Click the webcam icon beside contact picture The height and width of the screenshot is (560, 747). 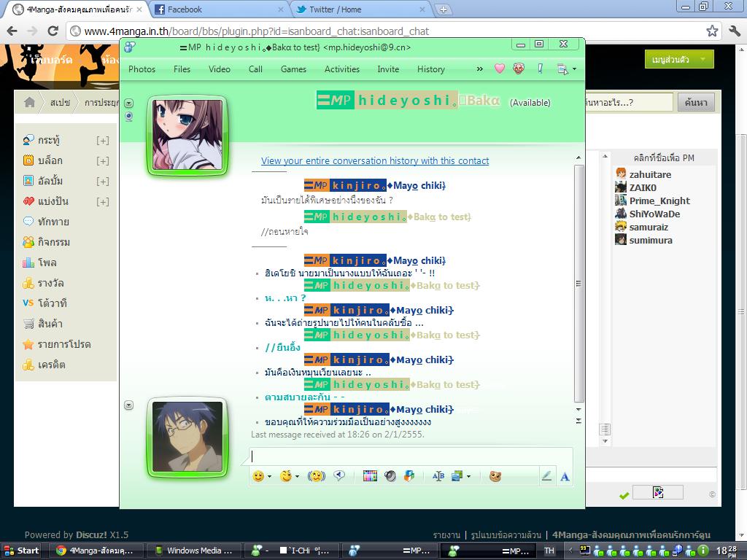[x=128, y=117]
